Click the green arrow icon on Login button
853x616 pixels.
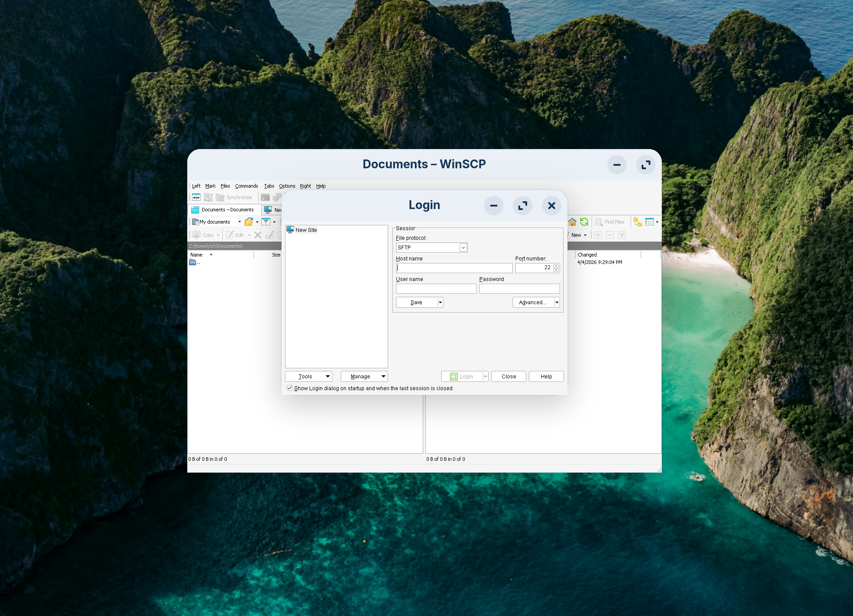coord(454,376)
